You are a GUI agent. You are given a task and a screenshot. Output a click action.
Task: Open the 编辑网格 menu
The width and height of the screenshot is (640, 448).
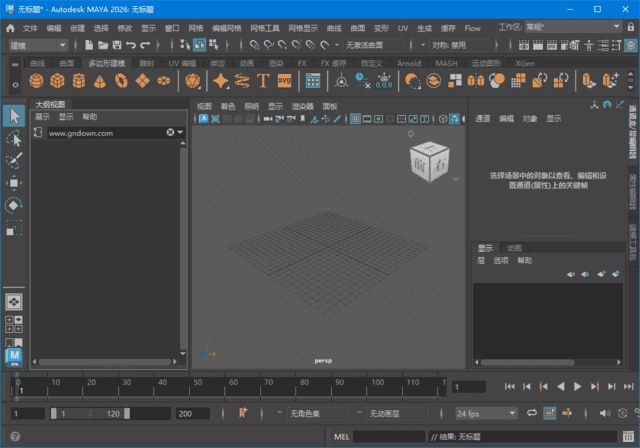coord(227,28)
